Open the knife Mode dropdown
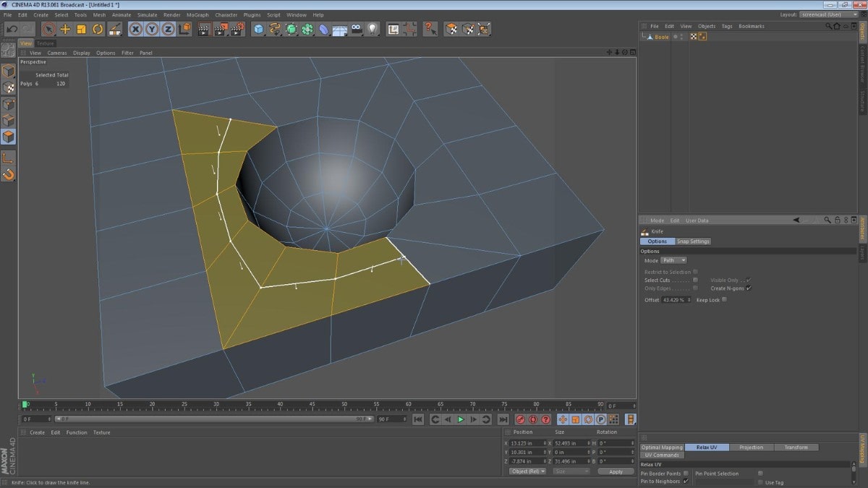Screen dimensions: 868x488 pos(673,260)
